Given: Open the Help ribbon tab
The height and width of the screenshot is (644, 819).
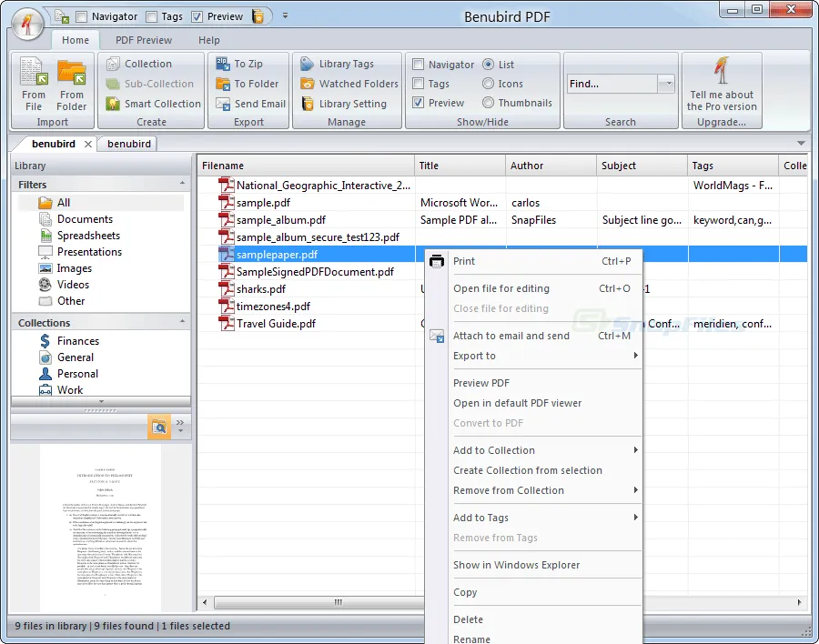Looking at the screenshot, I should [x=209, y=40].
